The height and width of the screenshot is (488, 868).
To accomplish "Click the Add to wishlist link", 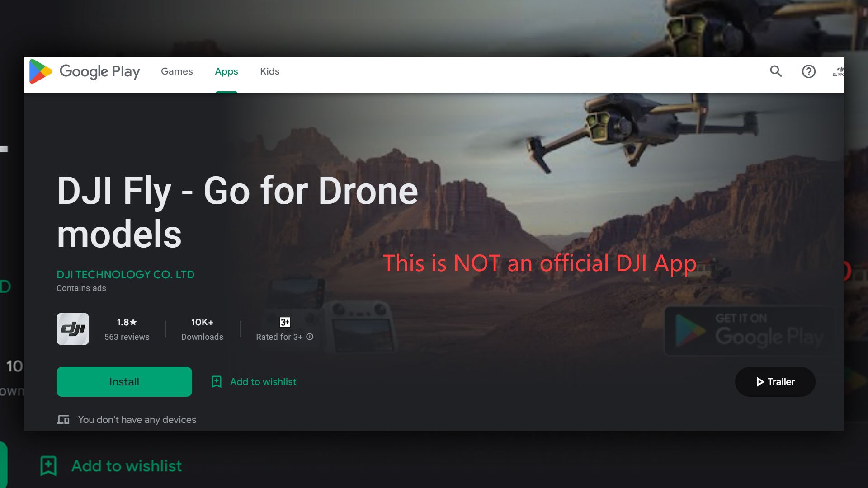I will click(263, 382).
